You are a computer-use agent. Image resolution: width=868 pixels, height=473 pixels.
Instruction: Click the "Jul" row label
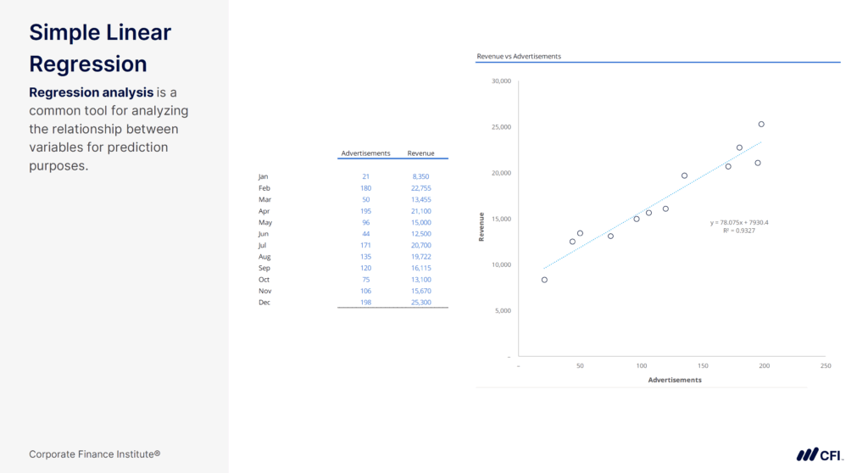pyautogui.click(x=262, y=245)
